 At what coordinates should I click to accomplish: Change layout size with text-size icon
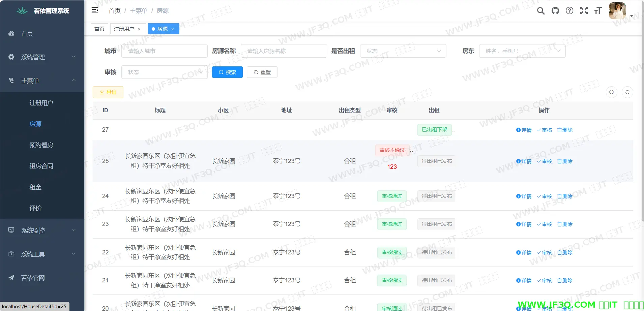click(x=598, y=11)
